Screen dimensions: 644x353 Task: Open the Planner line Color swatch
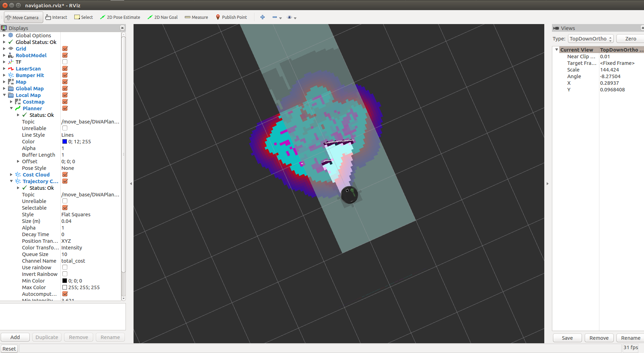point(64,141)
